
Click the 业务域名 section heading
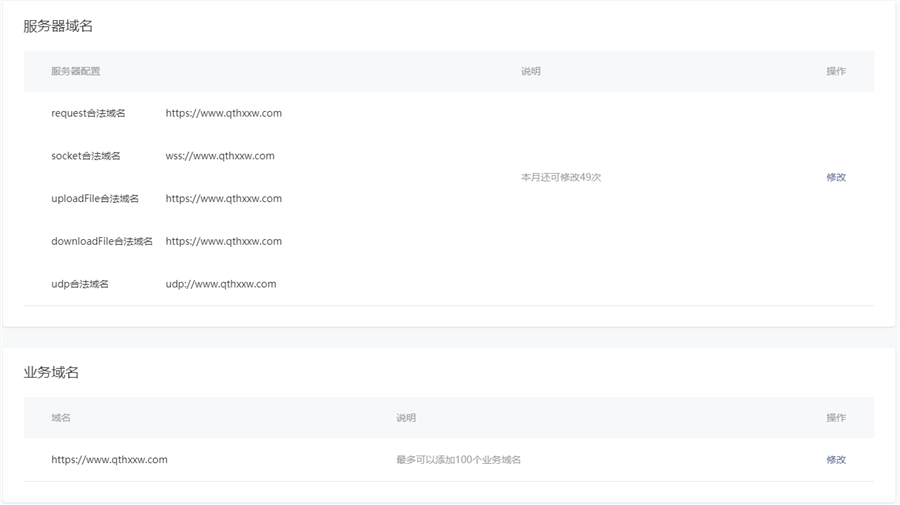[51, 372]
